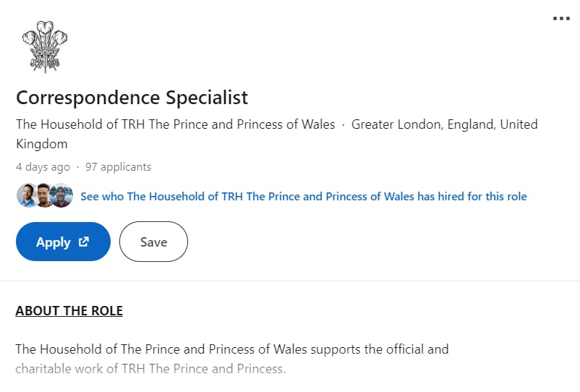Click the Greater London, England location text
The image size is (580, 392).
click(444, 124)
